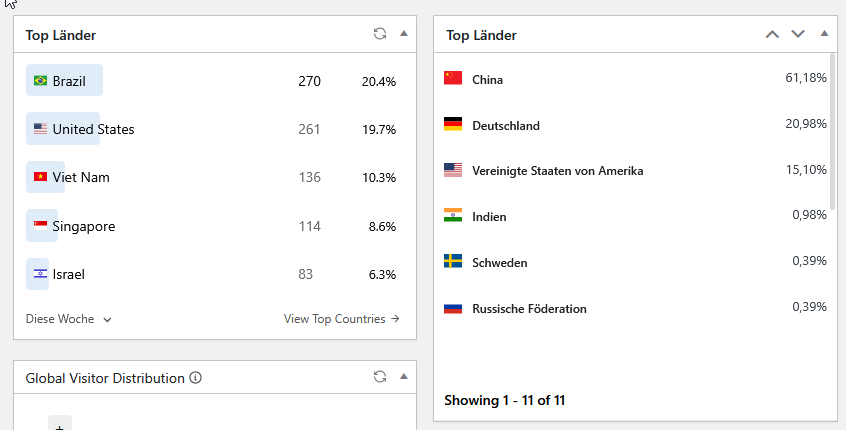Image resolution: width=846 pixels, height=430 pixels.
Task: Click the Schweden flag icon
Action: coord(453,262)
